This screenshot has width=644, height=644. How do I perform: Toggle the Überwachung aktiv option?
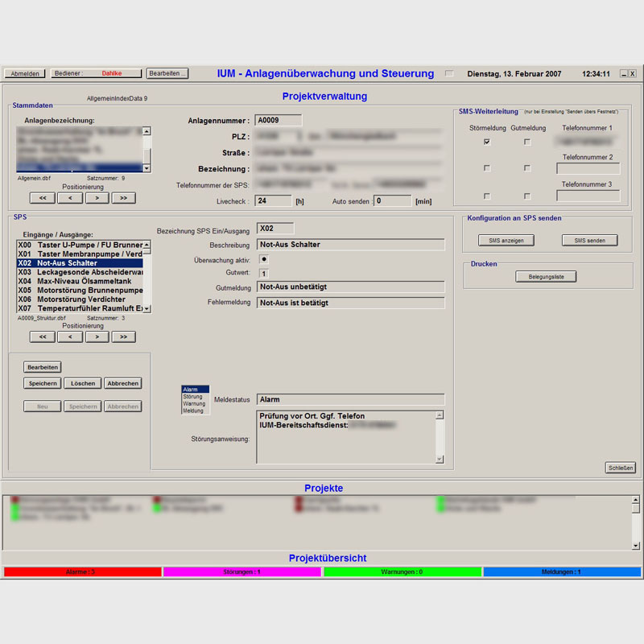click(264, 260)
